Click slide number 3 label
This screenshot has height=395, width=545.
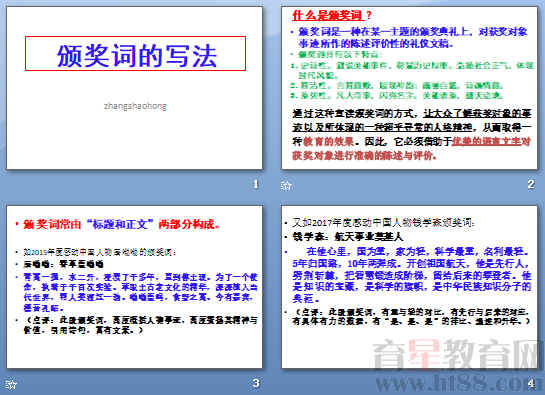(x=256, y=383)
